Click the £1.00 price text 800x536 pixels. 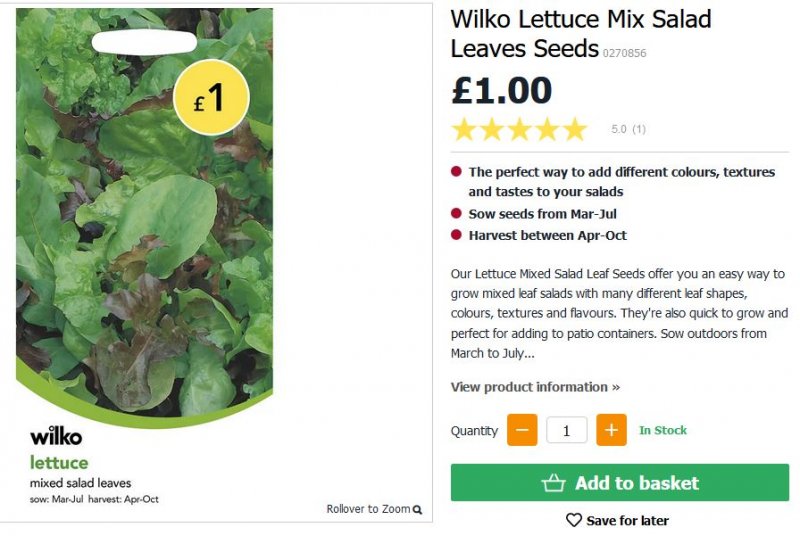coord(502,90)
